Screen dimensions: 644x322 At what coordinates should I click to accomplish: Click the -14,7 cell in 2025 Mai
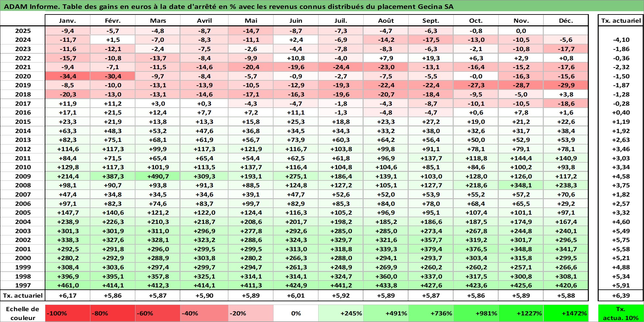click(251, 31)
